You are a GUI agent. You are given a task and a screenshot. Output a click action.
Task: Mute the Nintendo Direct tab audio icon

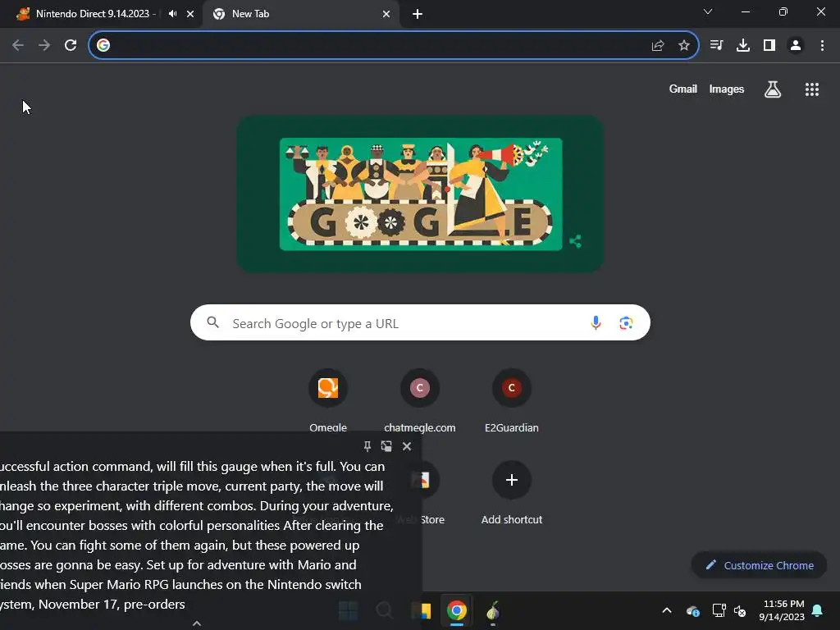pos(172,14)
